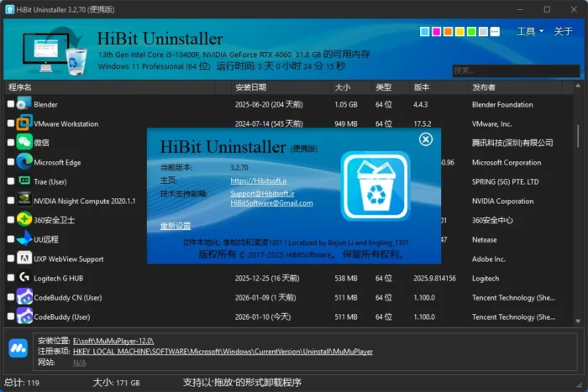Select the Logitech G HUB 538 MB size cell
This screenshot has height=392, width=588.
(346, 279)
